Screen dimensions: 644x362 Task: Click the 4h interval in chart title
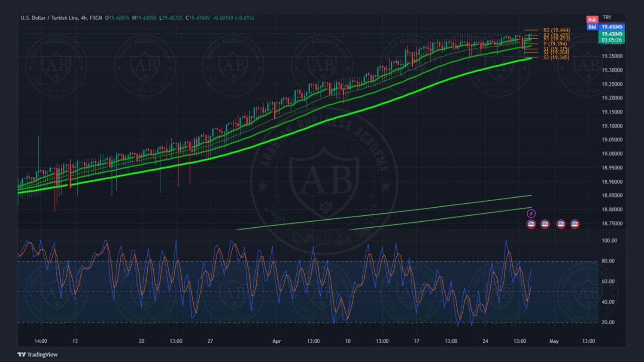click(84, 18)
